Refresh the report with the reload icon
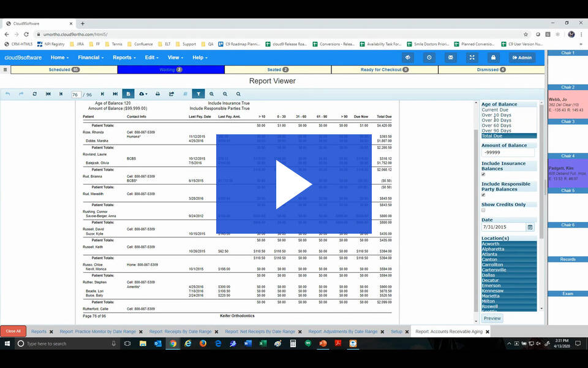Viewport: 588px width, 368px height. point(34,94)
